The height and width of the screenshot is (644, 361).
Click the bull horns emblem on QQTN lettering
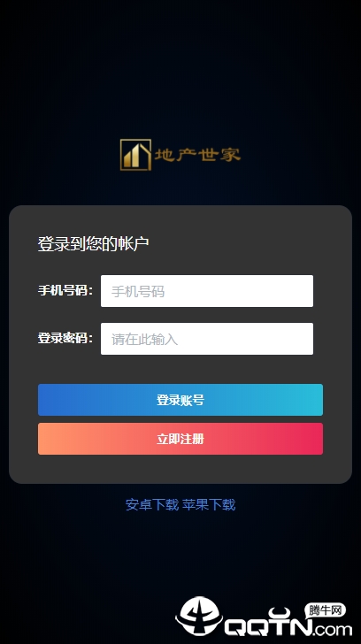tap(280, 613)
